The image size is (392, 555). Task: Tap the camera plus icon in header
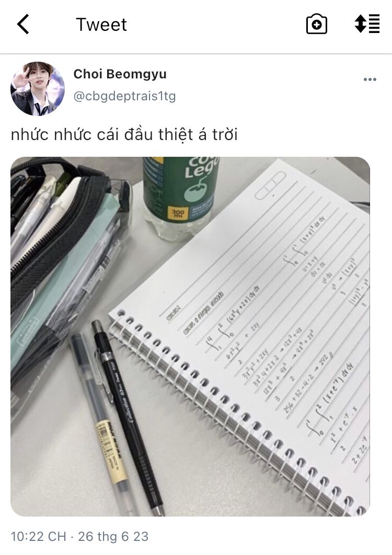pyautogui.click(x=316, y=24)
